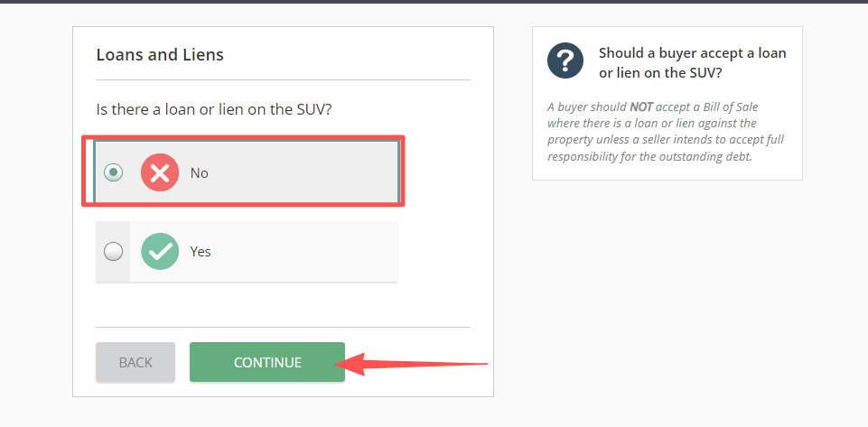Click the red arrow pointing at CONTINUE
The height and width of the screenshot is (427, 868).
(x=415, y=366)
